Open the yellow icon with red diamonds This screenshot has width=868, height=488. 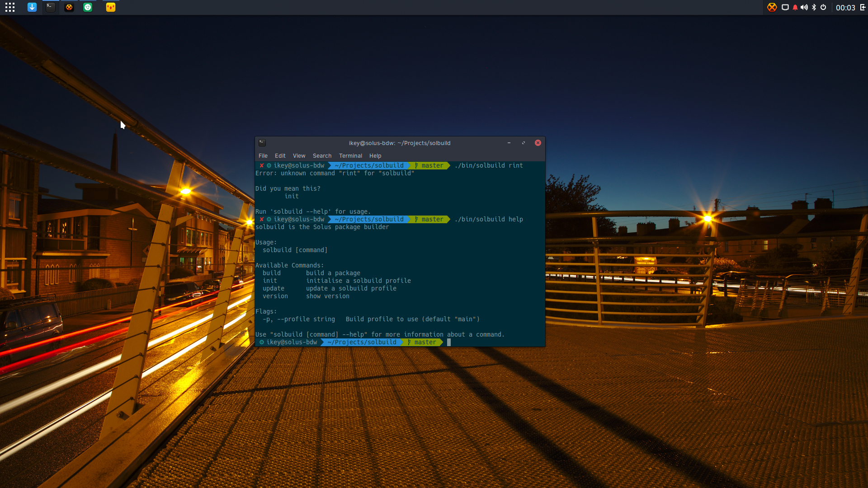tap(111, 7)
